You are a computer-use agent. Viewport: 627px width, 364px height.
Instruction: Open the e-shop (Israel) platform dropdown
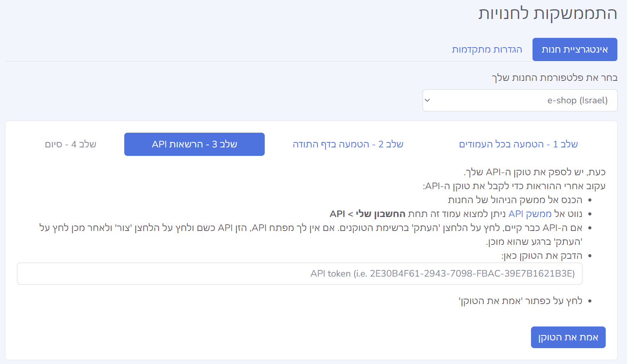point(519,101)
